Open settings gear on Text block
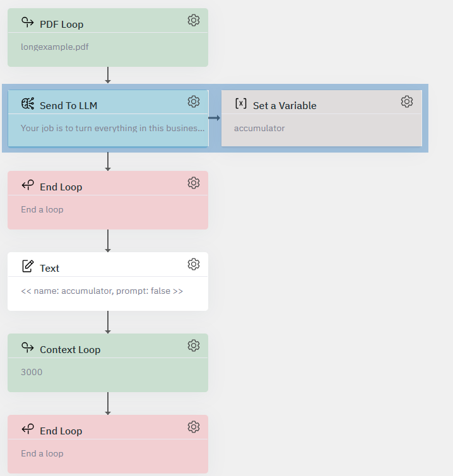This screenshot has height=476, width=453. (194, 264)
